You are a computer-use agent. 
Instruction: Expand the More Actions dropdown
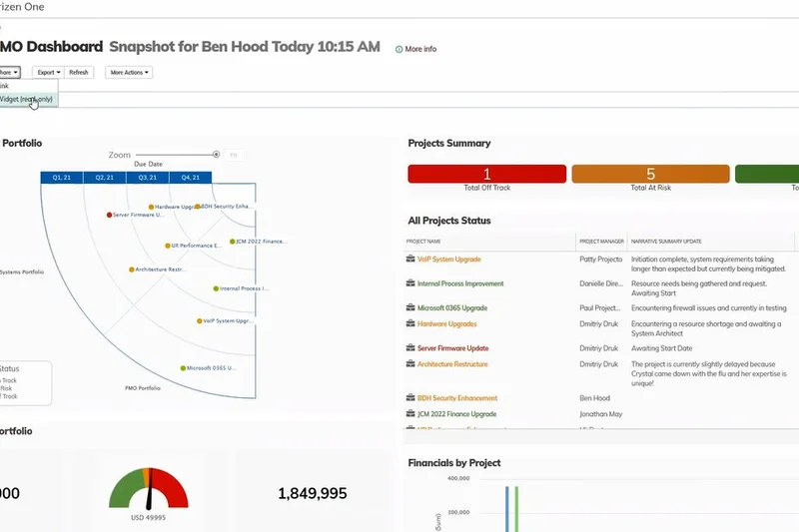coord(131,73)
